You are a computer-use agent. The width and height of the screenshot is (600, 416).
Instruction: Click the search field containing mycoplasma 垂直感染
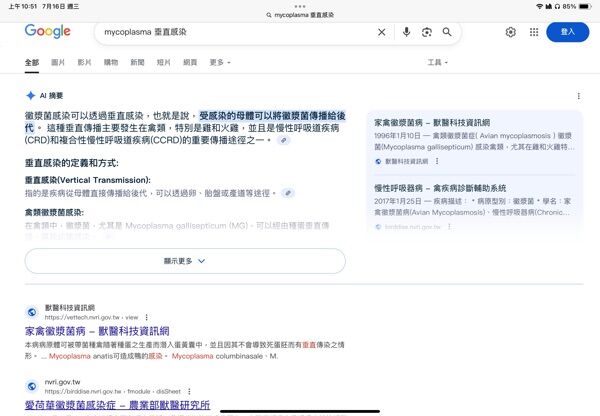point(230,32)
